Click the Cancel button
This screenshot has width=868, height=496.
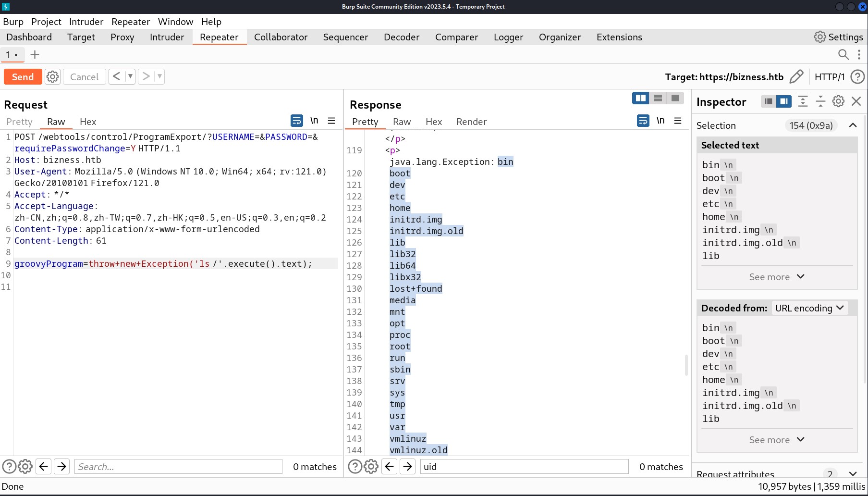point(84,77)
